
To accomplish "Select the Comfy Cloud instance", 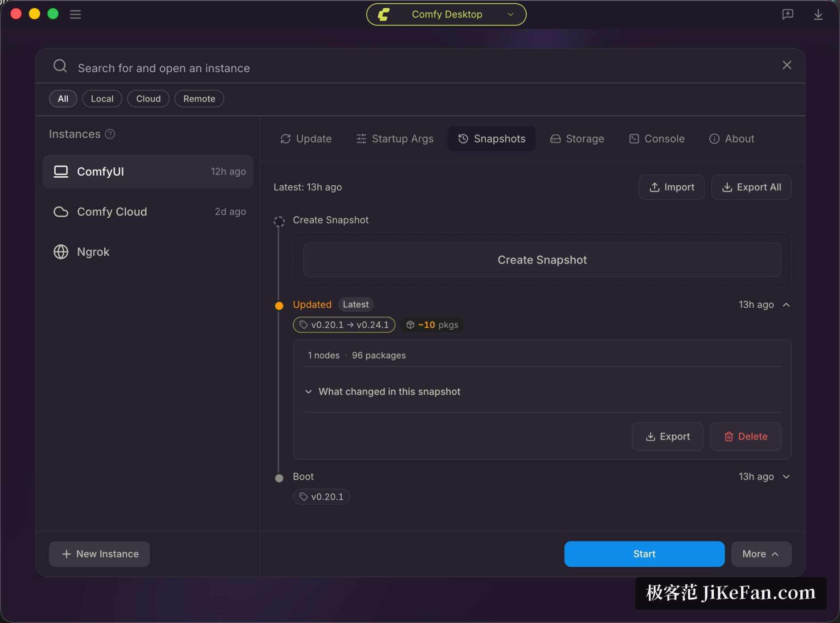I will [148, 212].
